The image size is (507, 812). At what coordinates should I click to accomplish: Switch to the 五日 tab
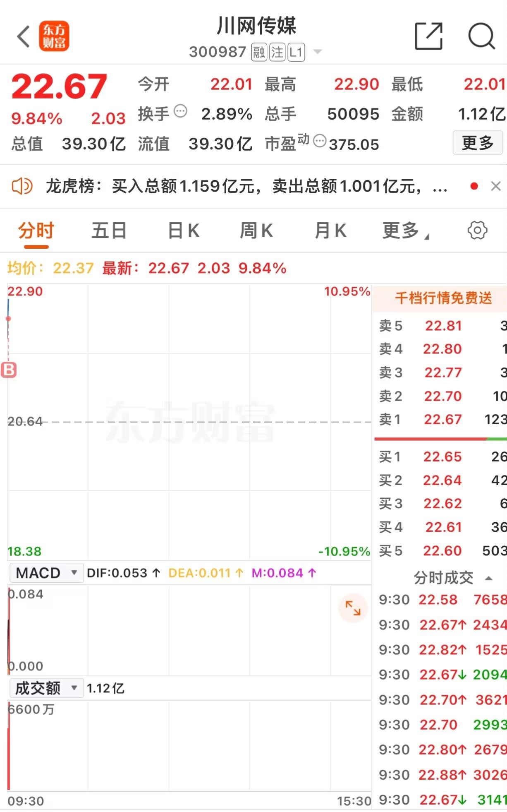109,231
